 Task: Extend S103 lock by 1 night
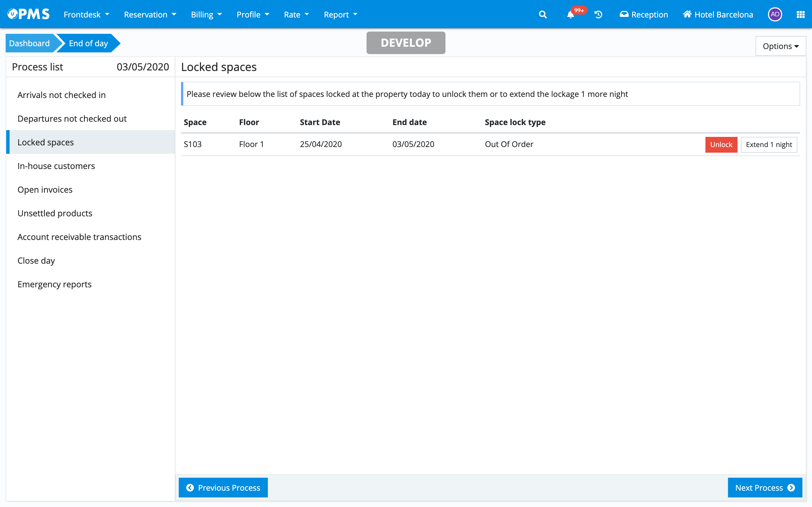point(768,144)
